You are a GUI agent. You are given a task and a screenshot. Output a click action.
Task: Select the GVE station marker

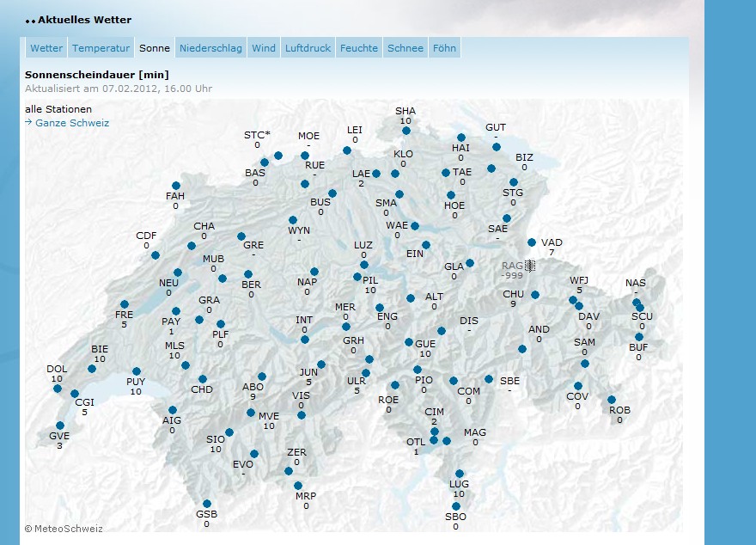tap(60, 426)
